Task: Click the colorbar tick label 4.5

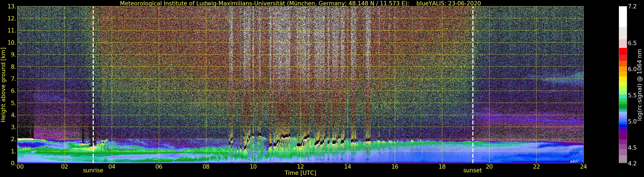Action: pos(632,148)
